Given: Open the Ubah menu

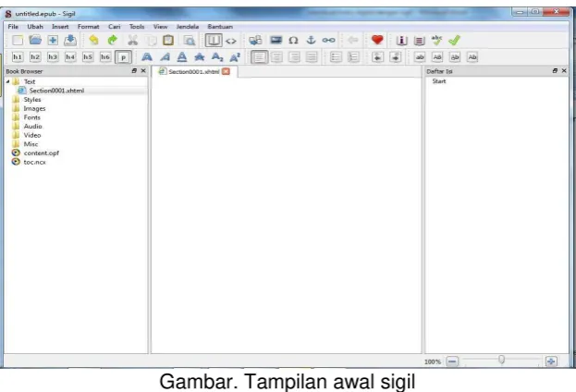Looking at the screenshot, I should pyautogui.click(x=35, y=27).
